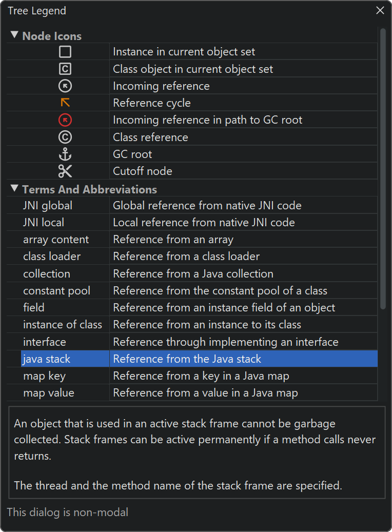Image resolution: width=392 pixels, height=532 pixels.
Task: Click the Instance in current object set icon
Action: [x=65, y=52]
